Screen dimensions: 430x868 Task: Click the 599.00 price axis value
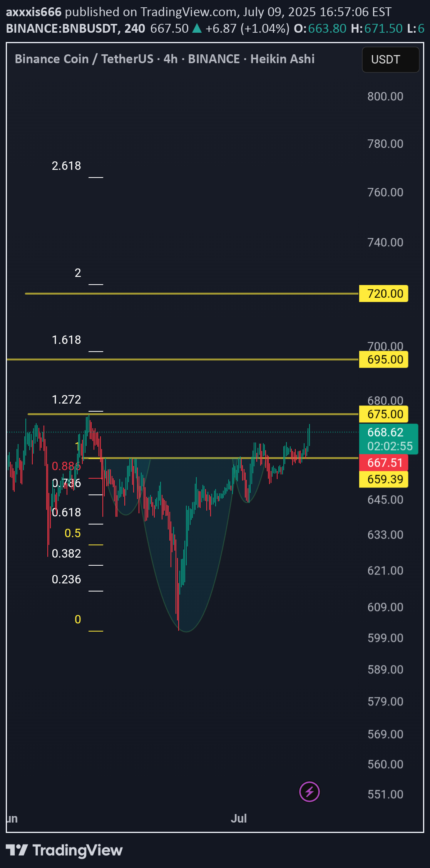click(x=385, y=638)
